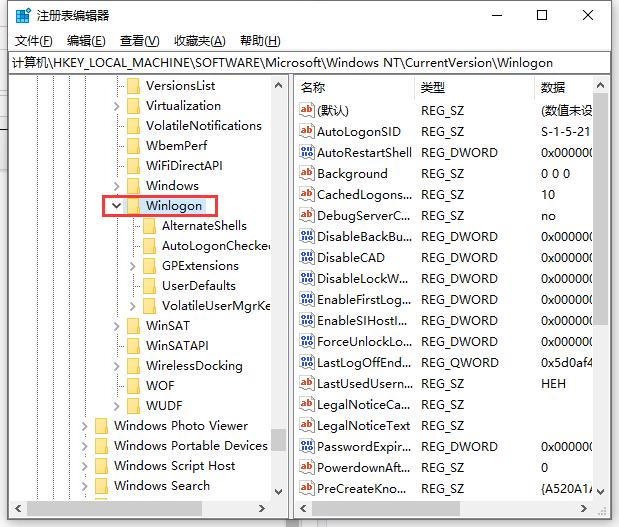
Task: Select the EnableFirstLog value name
Action: (x=364, y=300)
